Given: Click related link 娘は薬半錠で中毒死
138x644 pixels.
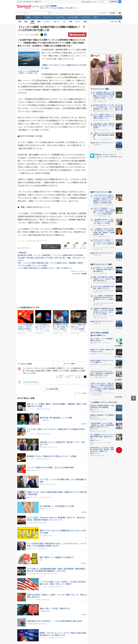Looking at the screenshot, I should pos(51,255).
